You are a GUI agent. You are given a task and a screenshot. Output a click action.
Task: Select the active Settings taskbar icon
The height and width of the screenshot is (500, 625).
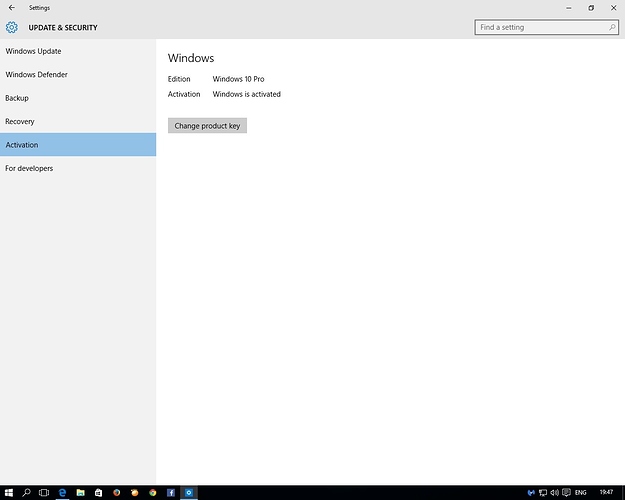pos(189,493)
